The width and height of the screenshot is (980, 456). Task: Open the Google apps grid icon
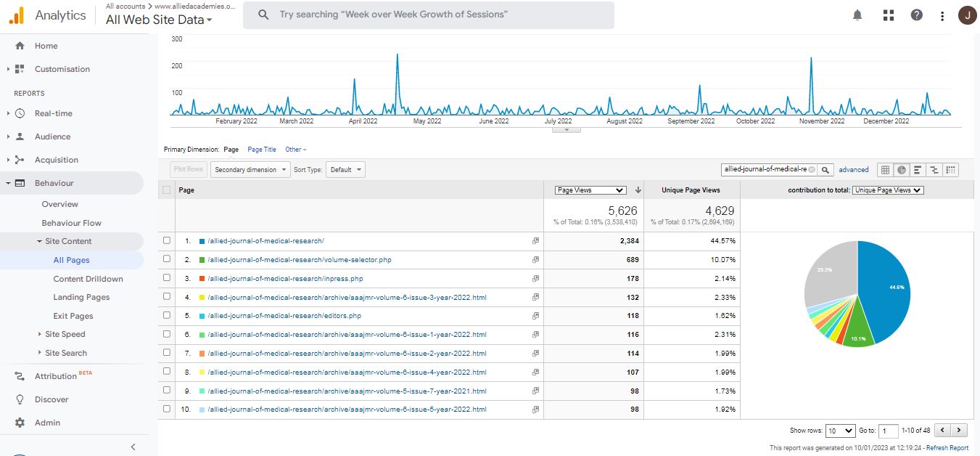coord(889,15)
